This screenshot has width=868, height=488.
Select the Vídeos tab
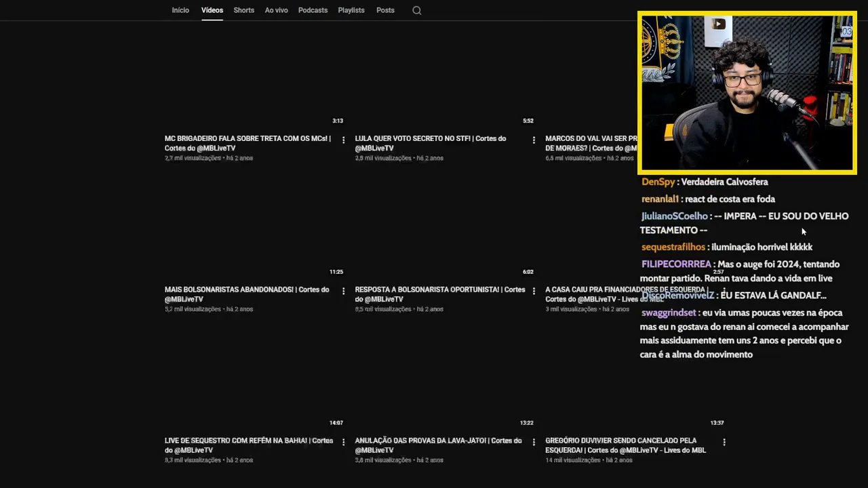tap(212, 10)
